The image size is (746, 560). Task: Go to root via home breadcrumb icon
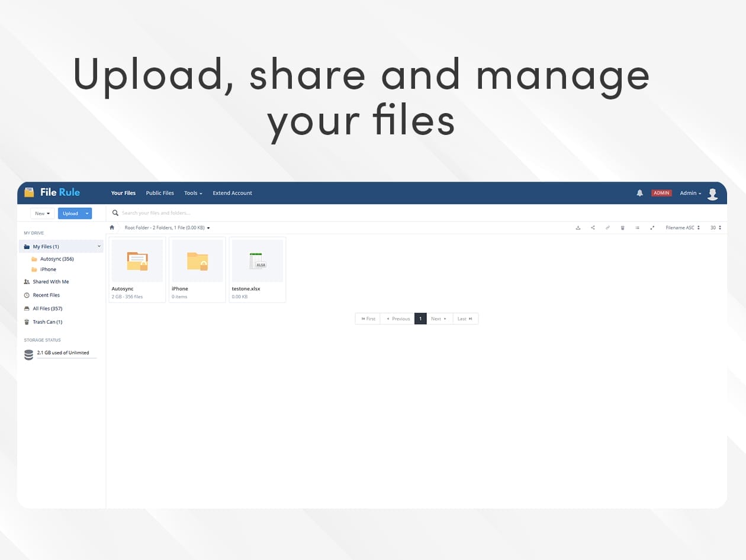(x=112, y=227)
